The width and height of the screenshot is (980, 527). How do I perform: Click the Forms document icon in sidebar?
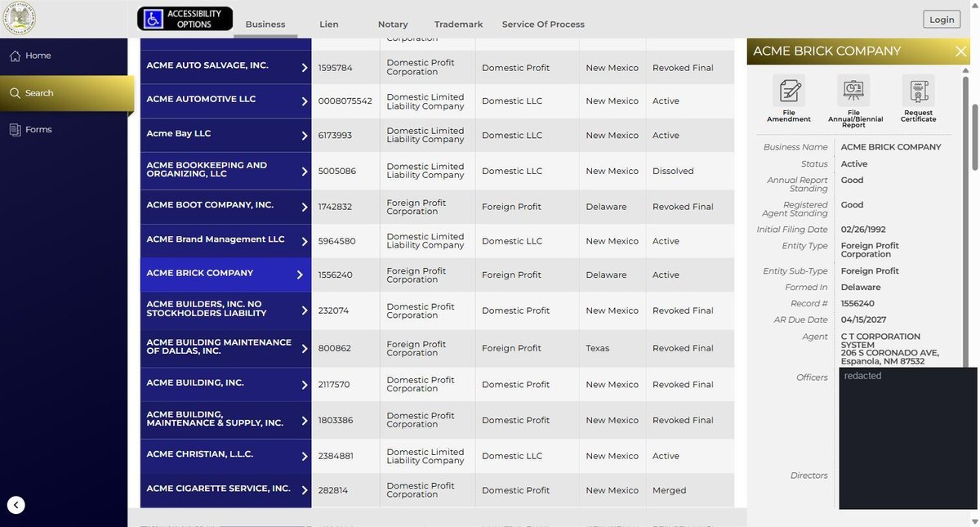pyautogui.click(x=15, y=130)
